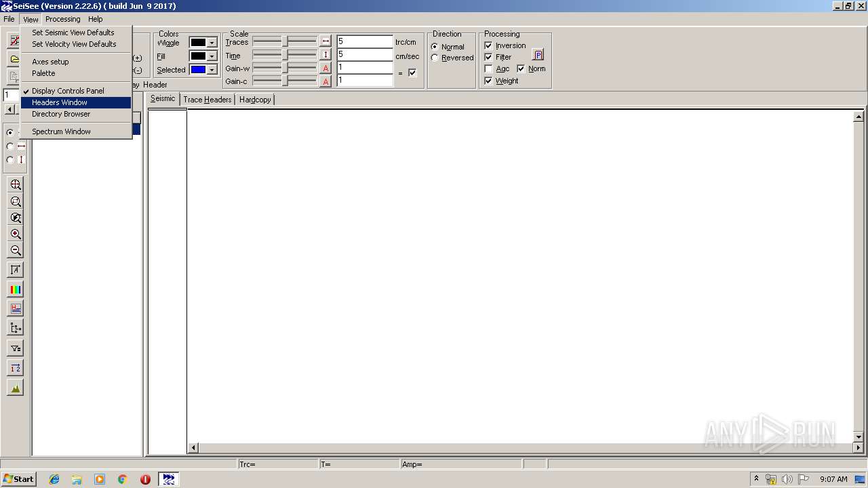This screenshot has width=868, height=488.
Task: Open the Selected color dropdown arrow
Action: (x=212, y=70)
